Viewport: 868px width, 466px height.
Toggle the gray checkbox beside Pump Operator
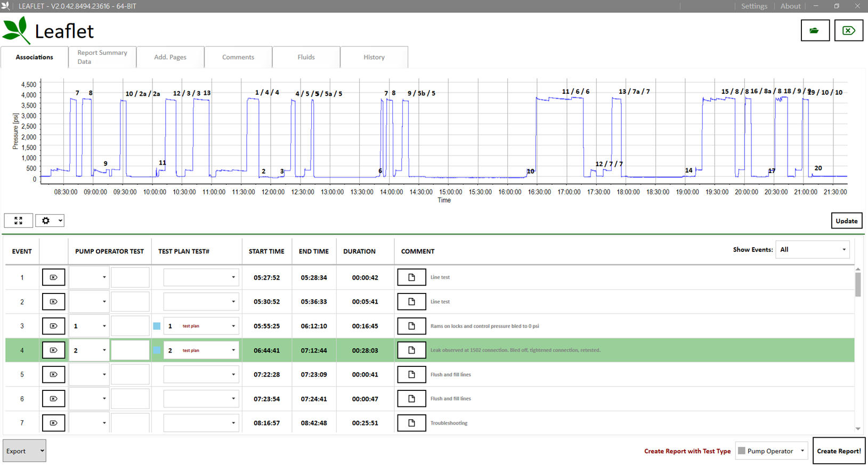point(741,451)
